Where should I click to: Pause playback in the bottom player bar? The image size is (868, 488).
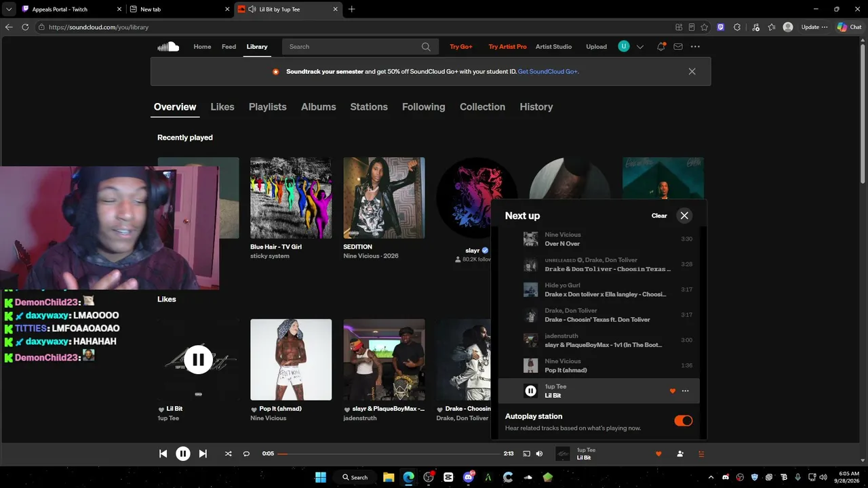coord(183,453)
